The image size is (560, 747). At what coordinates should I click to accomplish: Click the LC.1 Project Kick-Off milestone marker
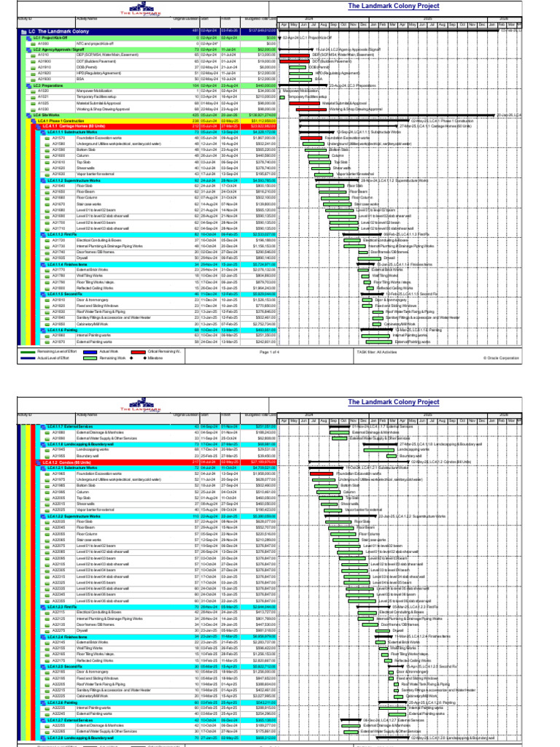279,38
